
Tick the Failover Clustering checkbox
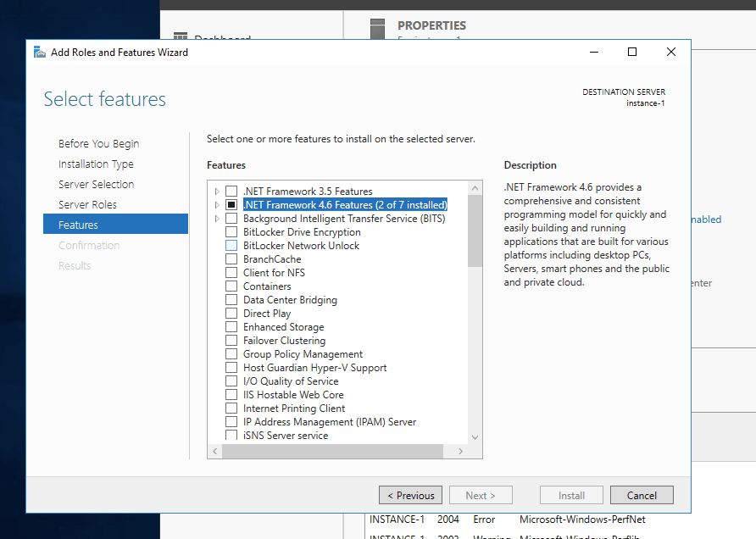point(231,341)
